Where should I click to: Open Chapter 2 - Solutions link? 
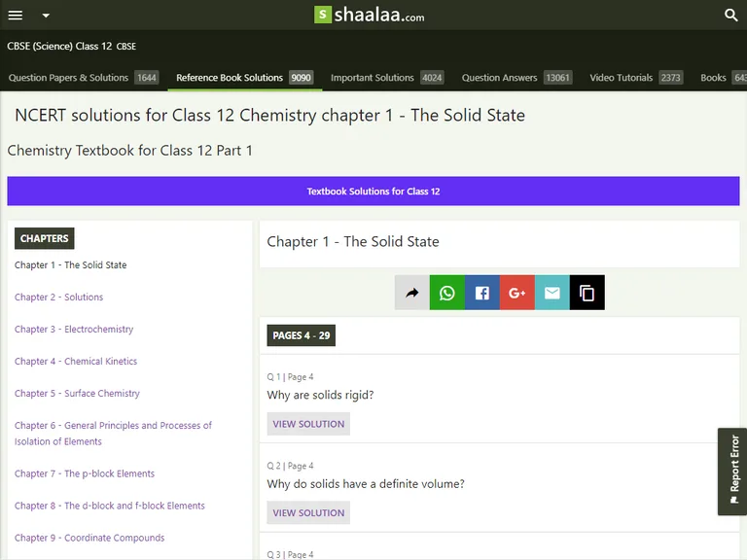(58, 297)
